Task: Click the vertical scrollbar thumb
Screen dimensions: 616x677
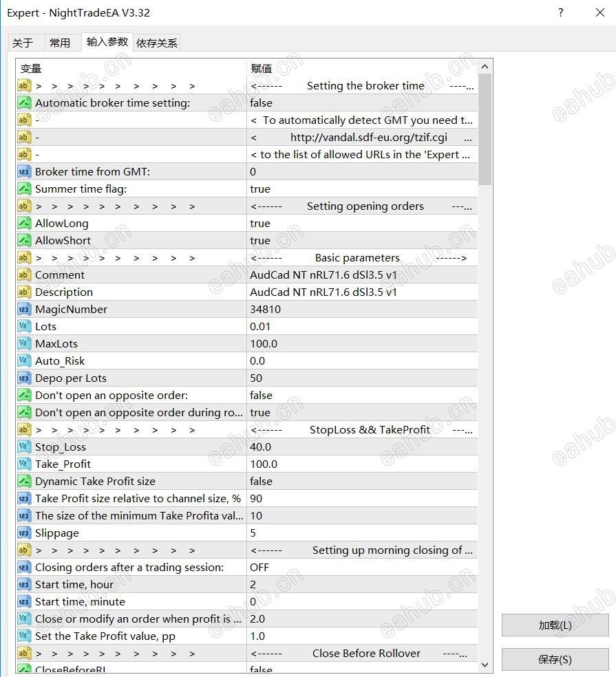Action: click(x=485, y=129)
